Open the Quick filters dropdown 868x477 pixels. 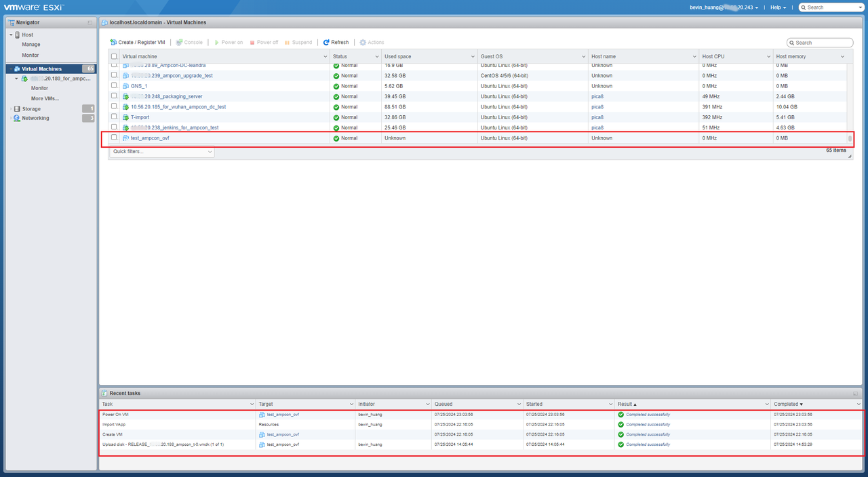pyautogui.click(x=161, y=152)
